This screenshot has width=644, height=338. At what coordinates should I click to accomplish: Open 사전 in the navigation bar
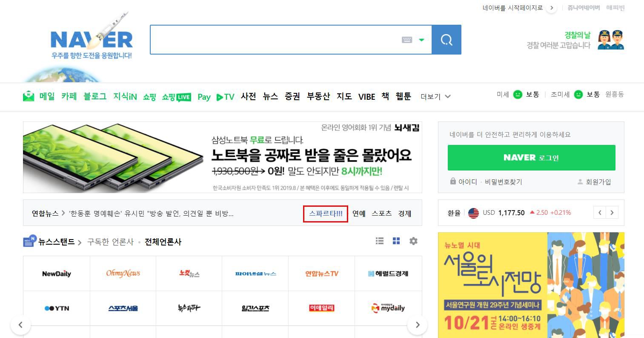point(248,97)
